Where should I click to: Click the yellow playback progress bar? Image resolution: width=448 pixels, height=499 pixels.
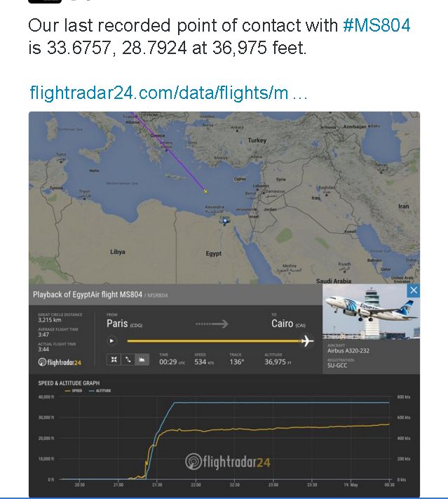click(x=215, y=341)
